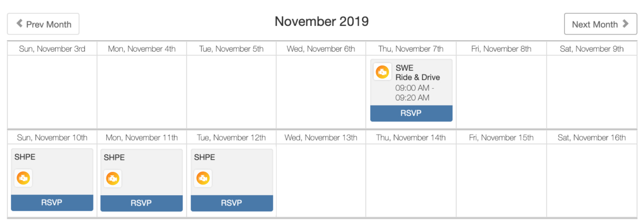644x222 pixels.
Task: Select the Fri, November 8th day header
Action: pyautogui.click(x=501, y=49)
